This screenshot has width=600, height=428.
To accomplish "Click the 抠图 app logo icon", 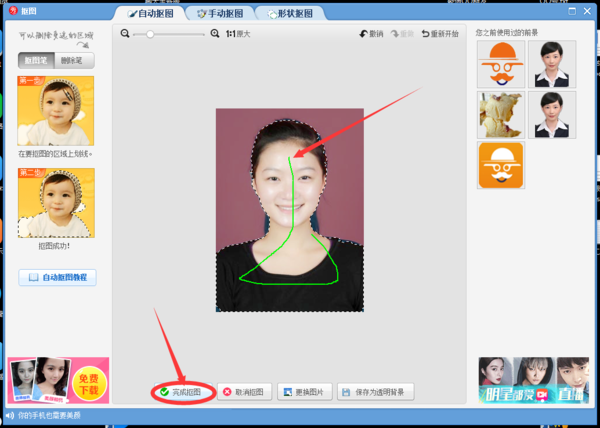I will [x=13, y=10].
